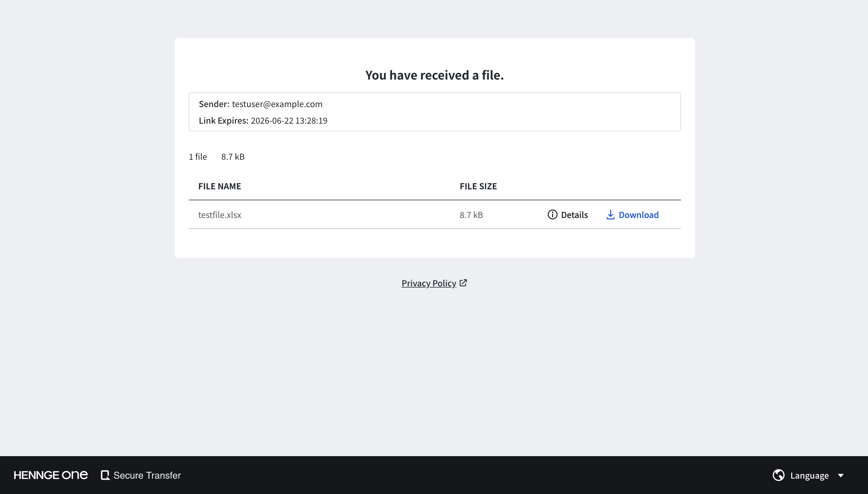Screen dimensions: 868x494
Task: Download testfile.xlsx
Action: [x=633, y=215]
